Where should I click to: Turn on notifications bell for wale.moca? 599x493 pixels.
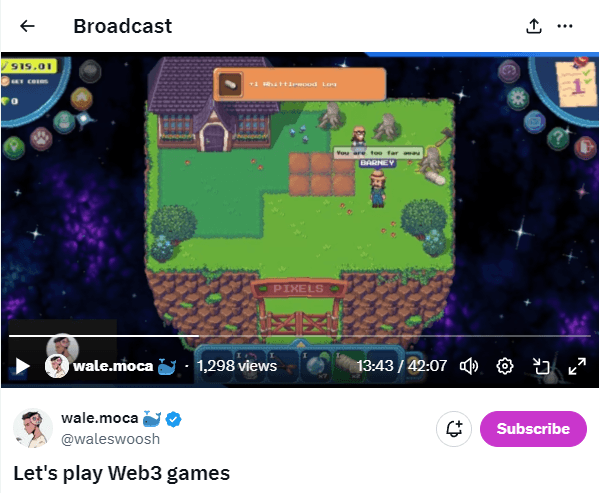pos(454,429)
